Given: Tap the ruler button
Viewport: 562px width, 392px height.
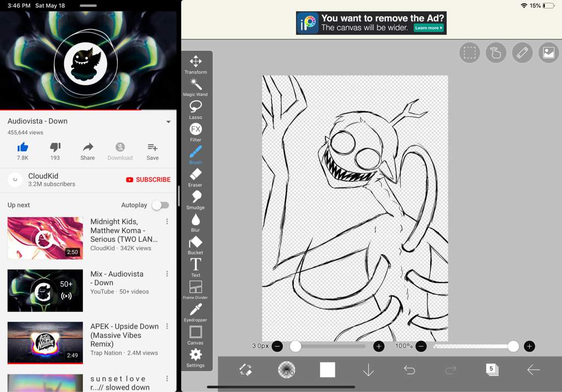Looking at the screenshot, I should pos(522,53).
